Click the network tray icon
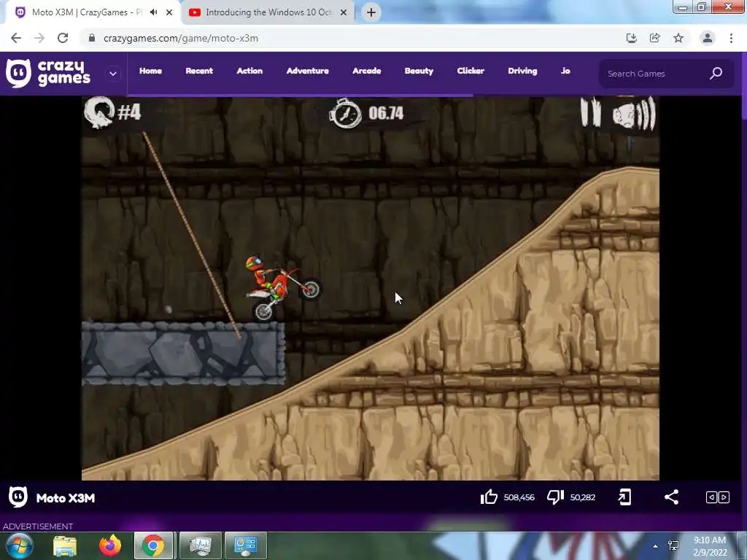The image size is (747, 560). (x=673, y=545)
